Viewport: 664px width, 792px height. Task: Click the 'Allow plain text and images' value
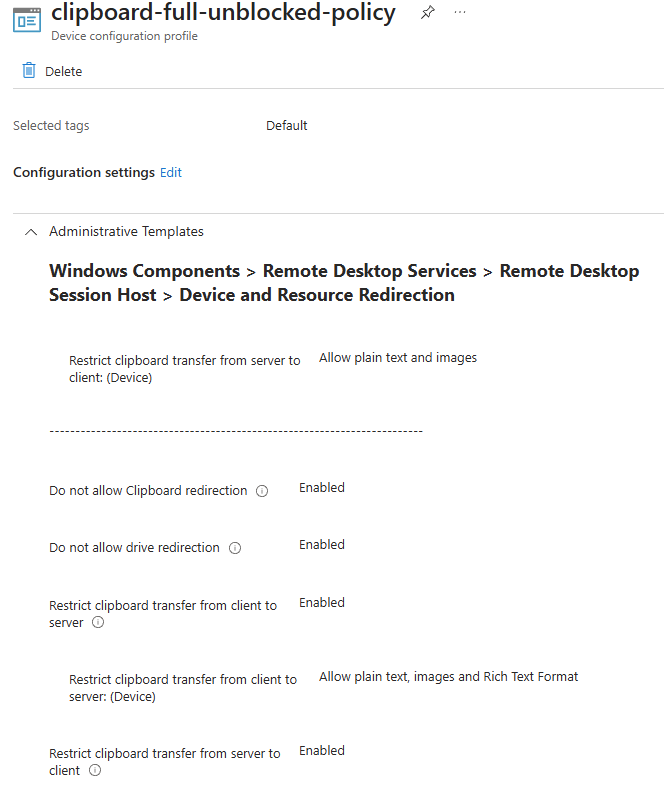point(398,357)
